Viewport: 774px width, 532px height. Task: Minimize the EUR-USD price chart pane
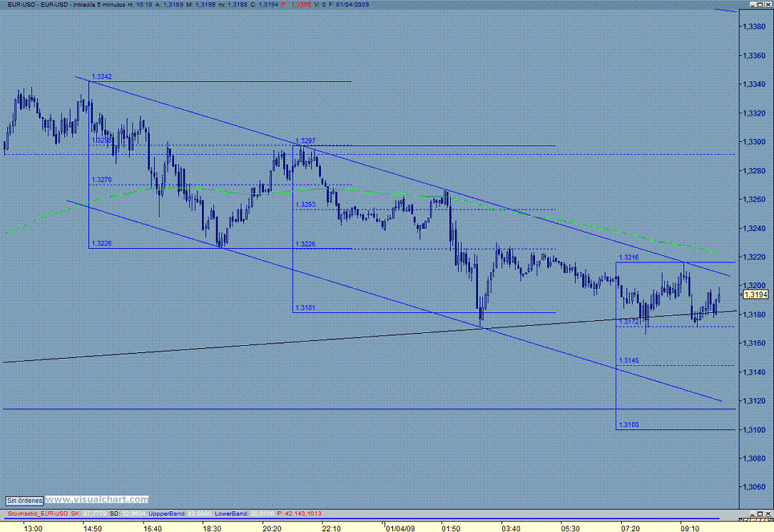[x=753, y=4]
